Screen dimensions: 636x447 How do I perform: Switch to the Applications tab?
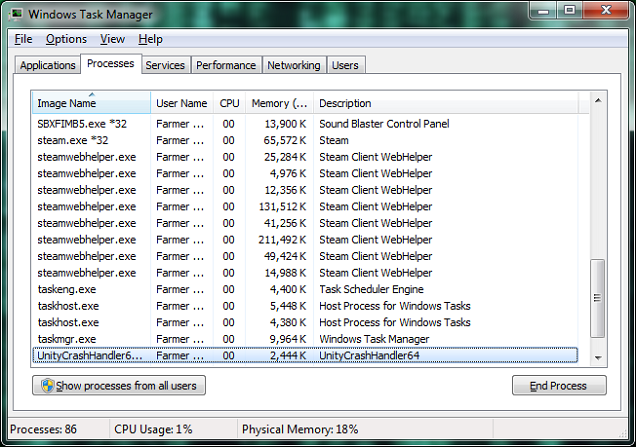click(47, 65)
